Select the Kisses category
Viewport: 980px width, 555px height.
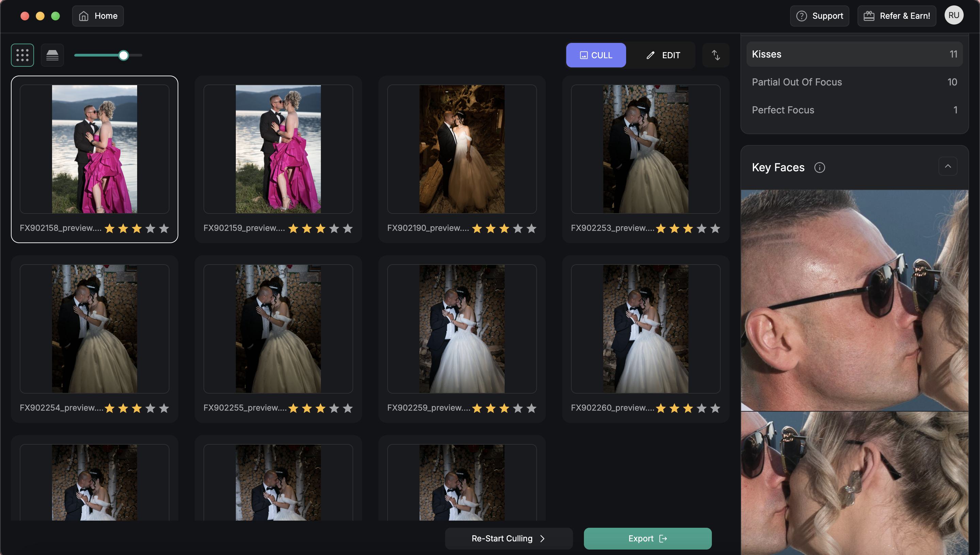pos(854,54)
